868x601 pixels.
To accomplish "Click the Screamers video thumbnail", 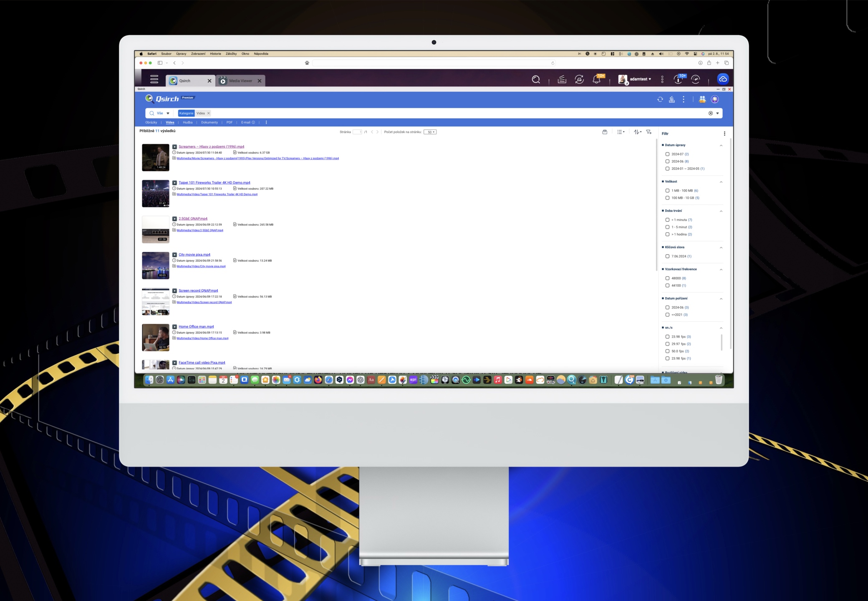I will (x=155, y=157).
